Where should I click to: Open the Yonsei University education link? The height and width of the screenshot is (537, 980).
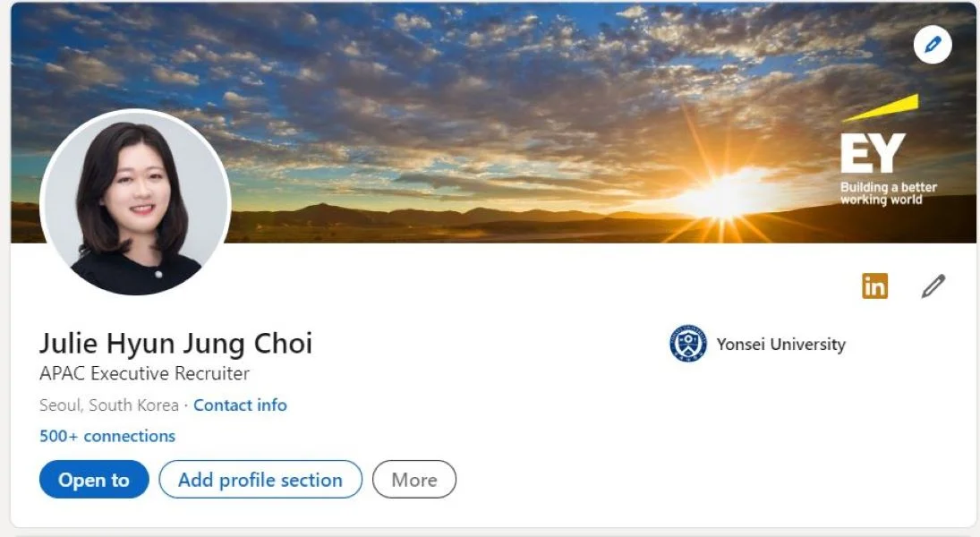coord(780,345)
